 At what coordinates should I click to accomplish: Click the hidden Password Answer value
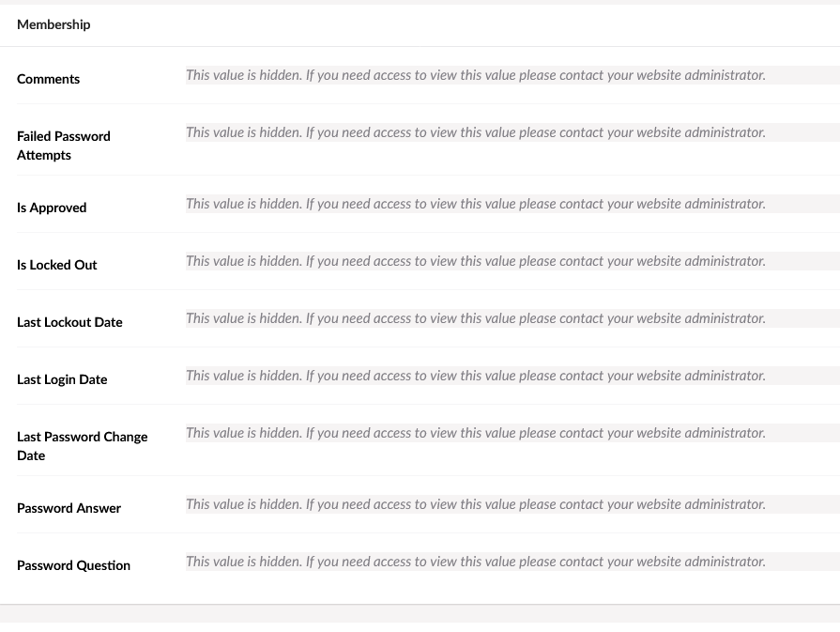pyautogui.click(x=476, y=504)
